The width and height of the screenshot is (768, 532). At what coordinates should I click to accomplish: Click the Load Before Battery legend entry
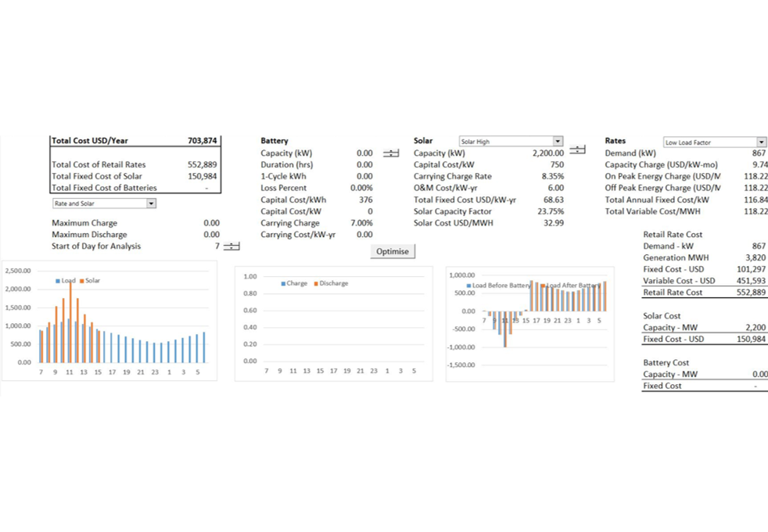tap(499, 285)
